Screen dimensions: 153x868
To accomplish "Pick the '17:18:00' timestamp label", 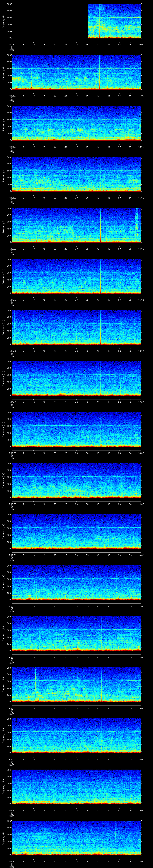I will click(12, 504).
